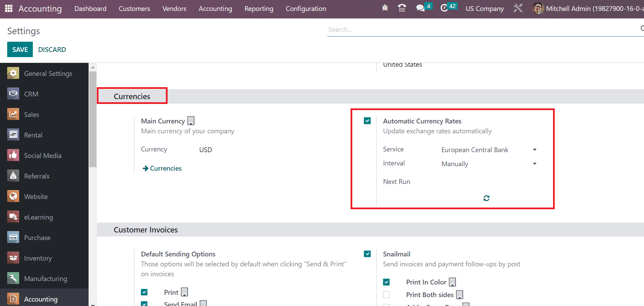Open the Reporting menu
The height and width of the screenshot is (306, 644).
(259, 9)
